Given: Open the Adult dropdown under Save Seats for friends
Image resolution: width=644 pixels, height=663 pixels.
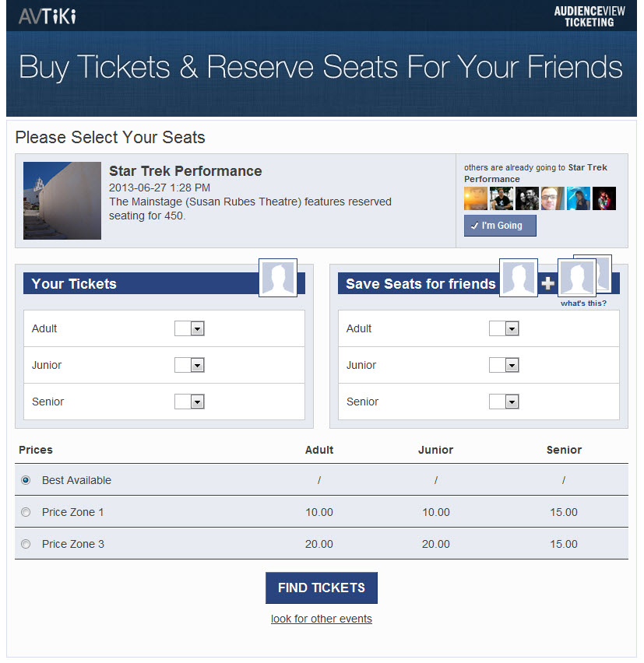Looking at the screenshot, I should coord(504,328).
